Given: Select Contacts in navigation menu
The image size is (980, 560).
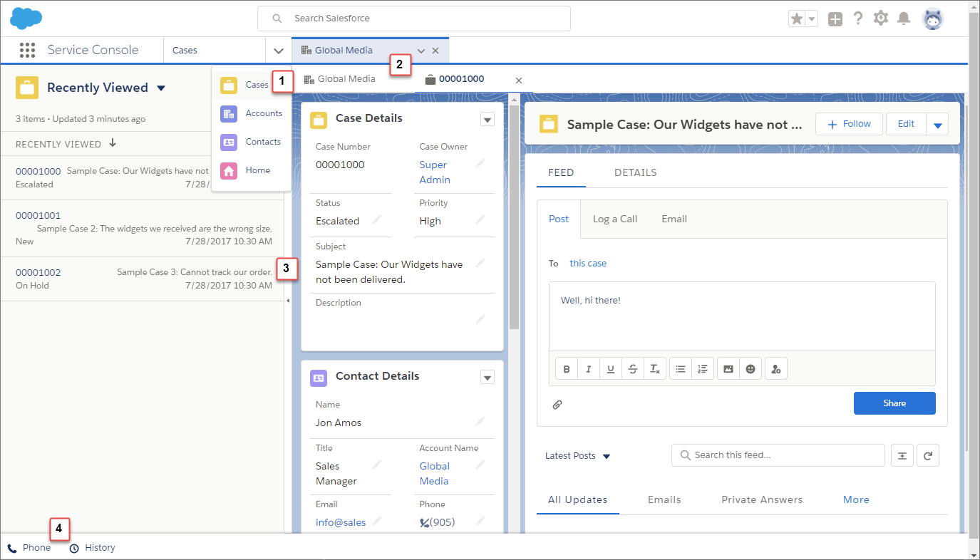Looking at the screenshot, I should point(252,142).
